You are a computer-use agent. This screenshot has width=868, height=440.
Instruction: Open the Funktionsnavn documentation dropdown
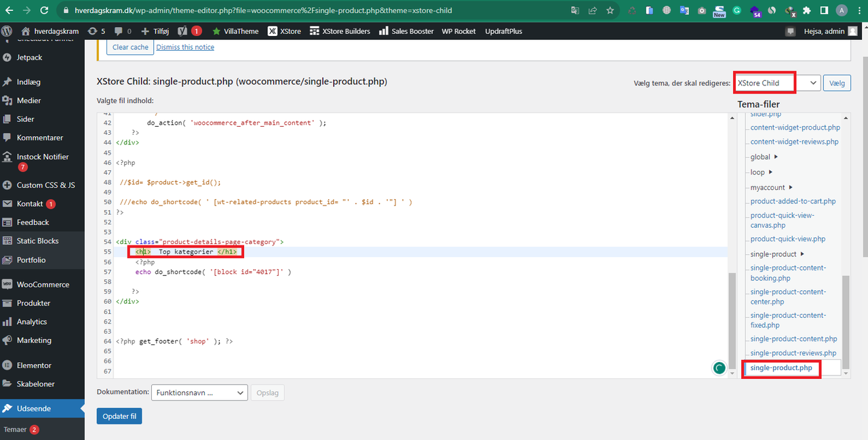pyautogui.click(x=199, y=393)
